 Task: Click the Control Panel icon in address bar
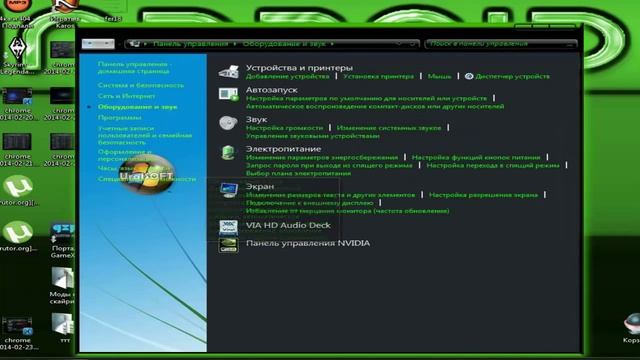(x=135, y=44)
